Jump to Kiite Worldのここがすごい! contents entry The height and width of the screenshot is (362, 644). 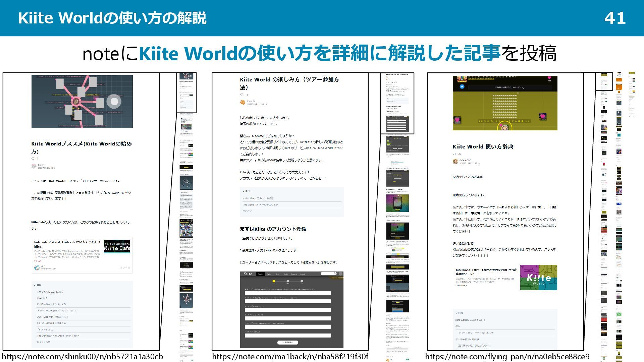470,320
